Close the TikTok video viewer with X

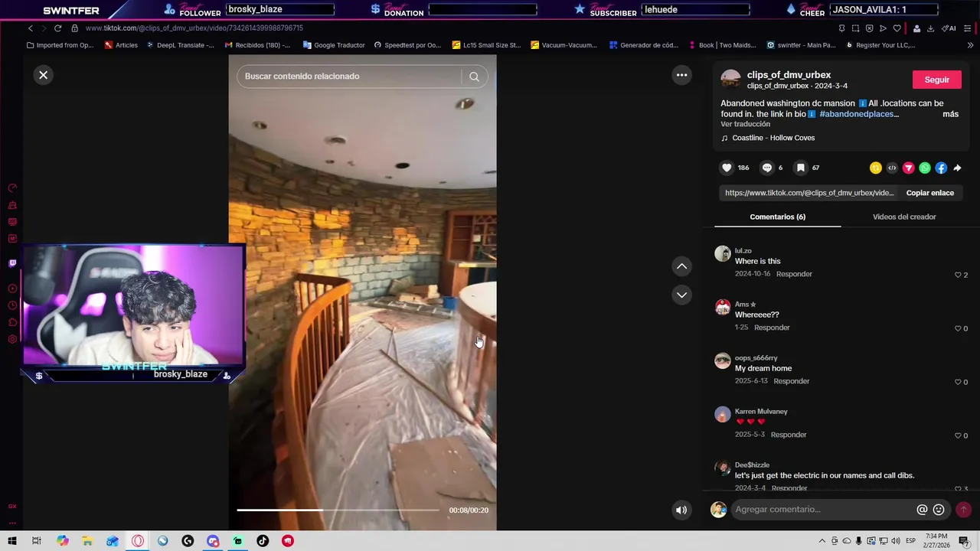pos(43,75)
